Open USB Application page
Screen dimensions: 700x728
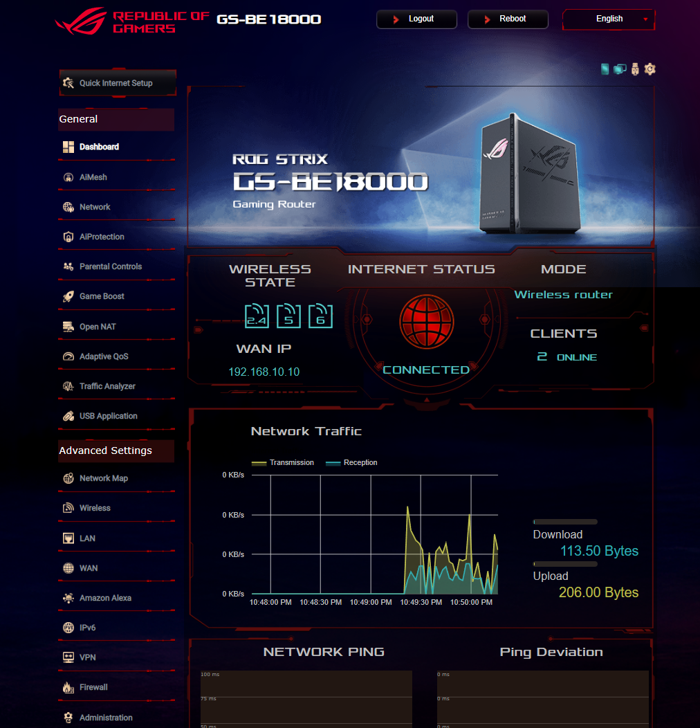click(108, 416)
